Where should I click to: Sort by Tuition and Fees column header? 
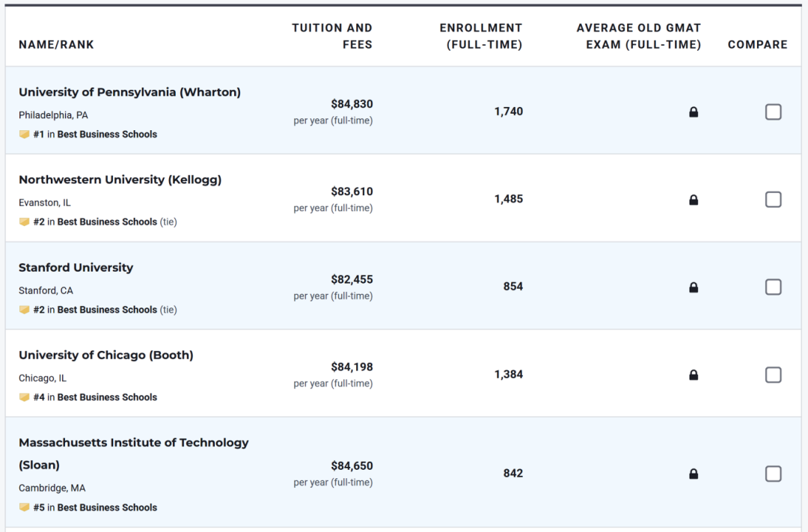(332, 36)
